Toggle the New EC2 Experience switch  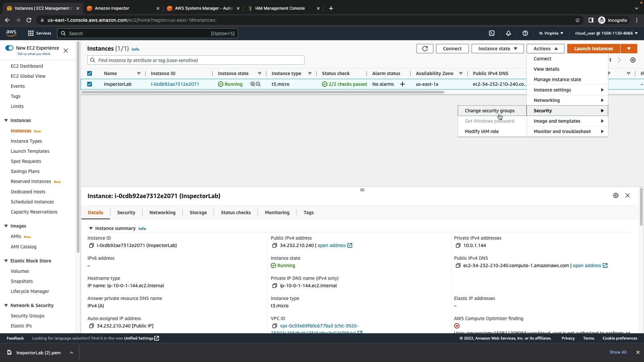coord(9,48)
